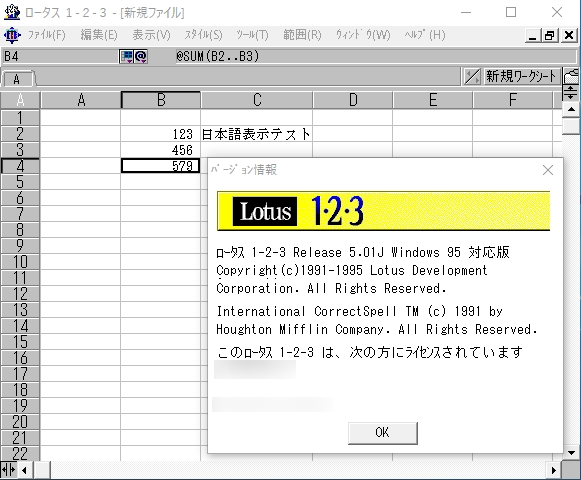Open the 表示(V) menu
Image resolution: width=581 pixels, height=480 pixels.
pyautogui.click(x=151, y=35)
